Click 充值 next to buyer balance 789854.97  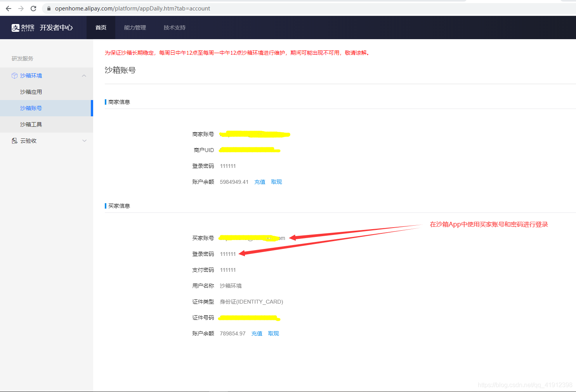(257, 333)
